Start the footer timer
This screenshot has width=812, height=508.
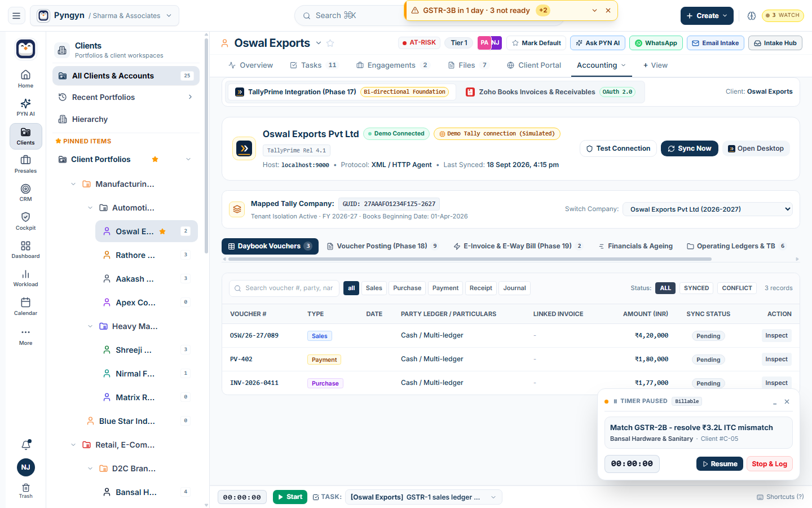point(291,497)
